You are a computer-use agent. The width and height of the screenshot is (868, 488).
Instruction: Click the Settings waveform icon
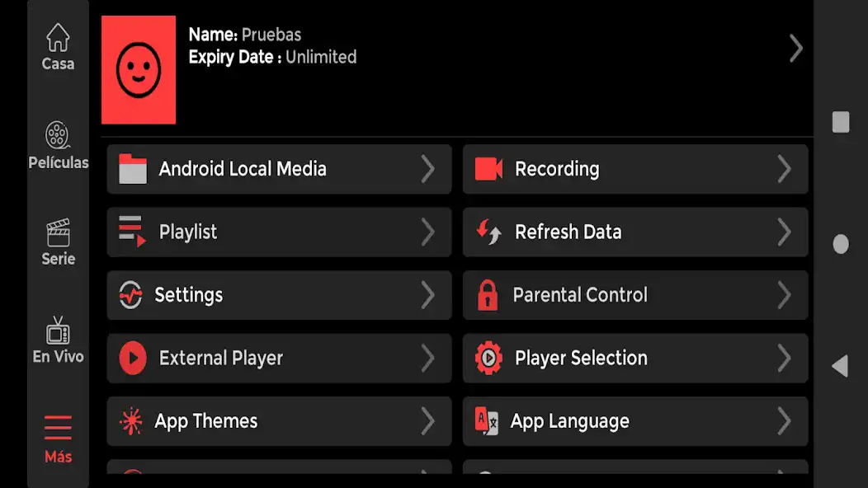click(x=131, y=295)
